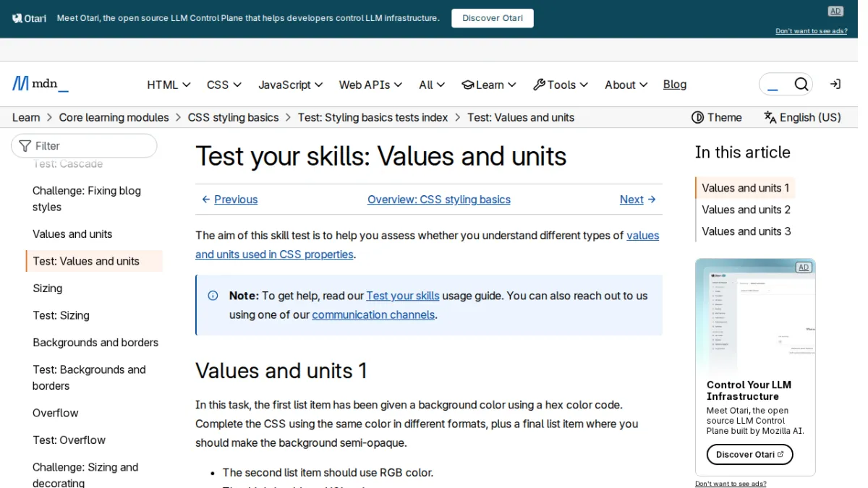Screen dimensions: 868x488
Task: Click Discover Otari button in sidebar ad
Action: [749, 455]
